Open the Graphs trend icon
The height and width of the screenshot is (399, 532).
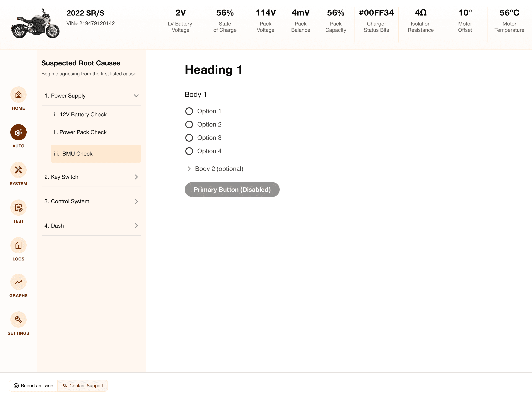[18, 282]
